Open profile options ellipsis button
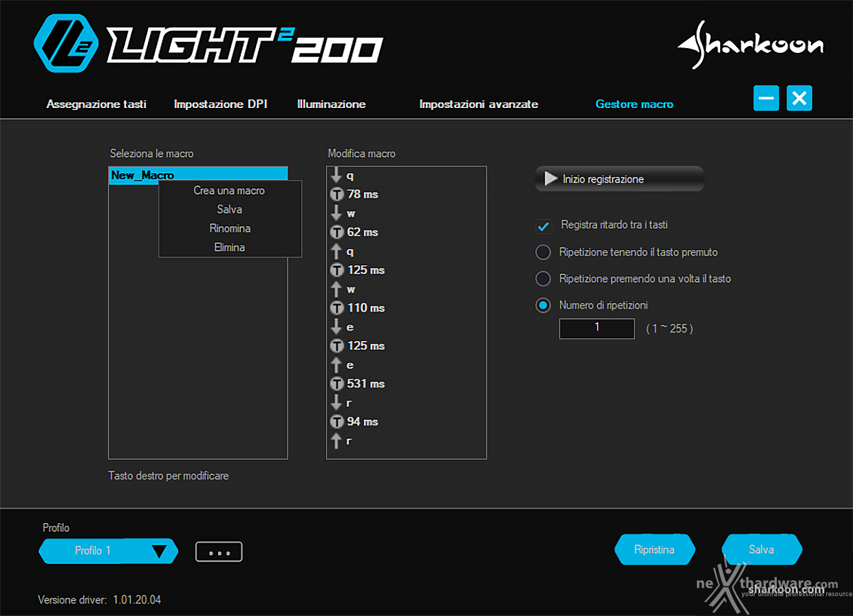 219,551
